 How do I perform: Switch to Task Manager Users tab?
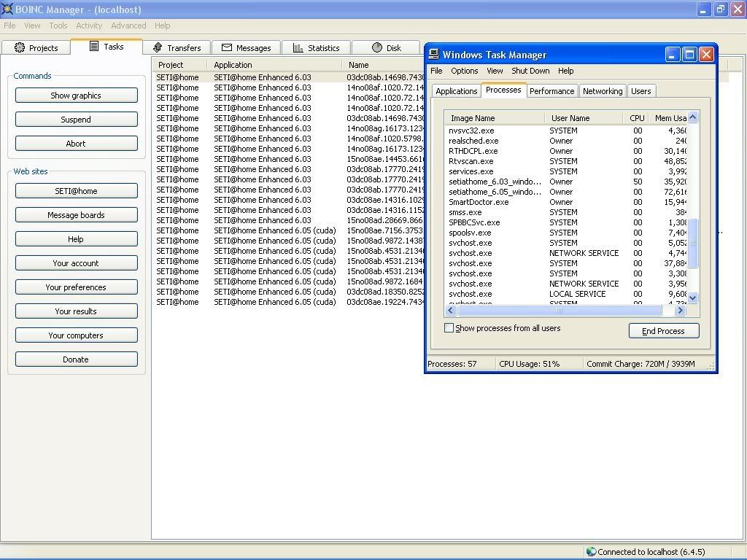[640, 91]
